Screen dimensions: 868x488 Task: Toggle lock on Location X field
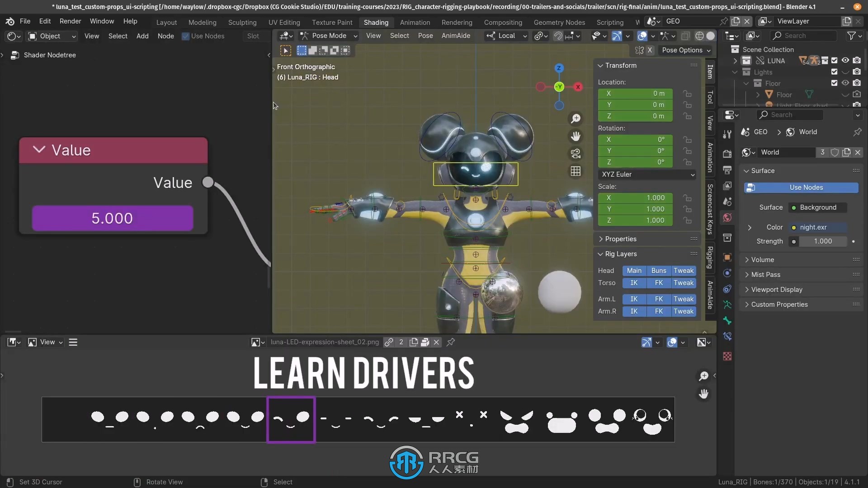click(x=687, y=94)
